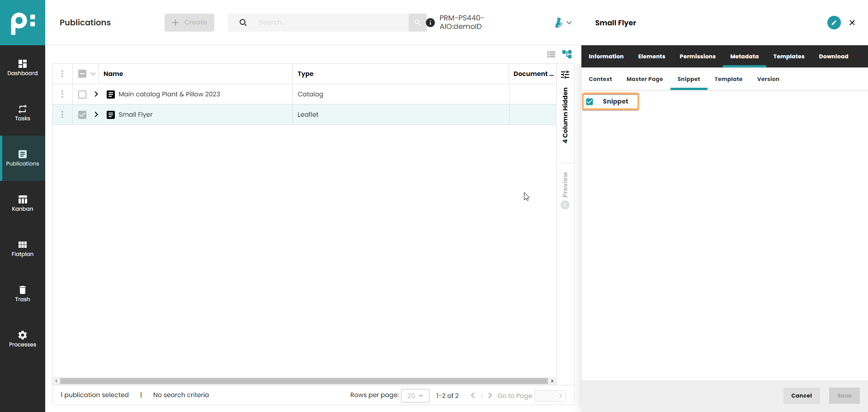This screenshot has height=412, width=868.
Task: Open the Kanban board view
Action: (x=23, y=204)
